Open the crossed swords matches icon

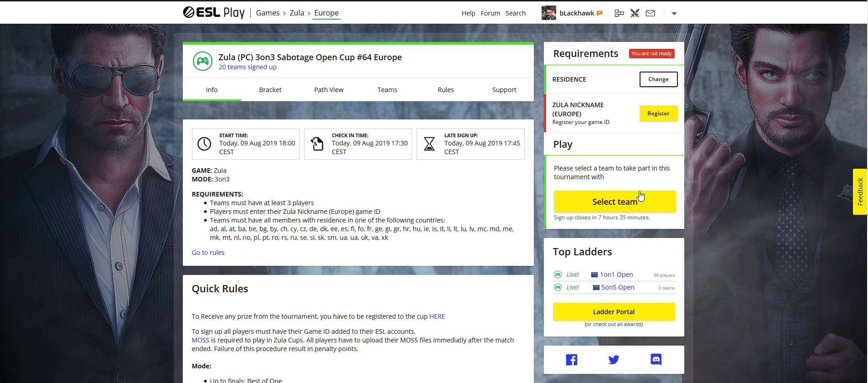coord(635,13)
